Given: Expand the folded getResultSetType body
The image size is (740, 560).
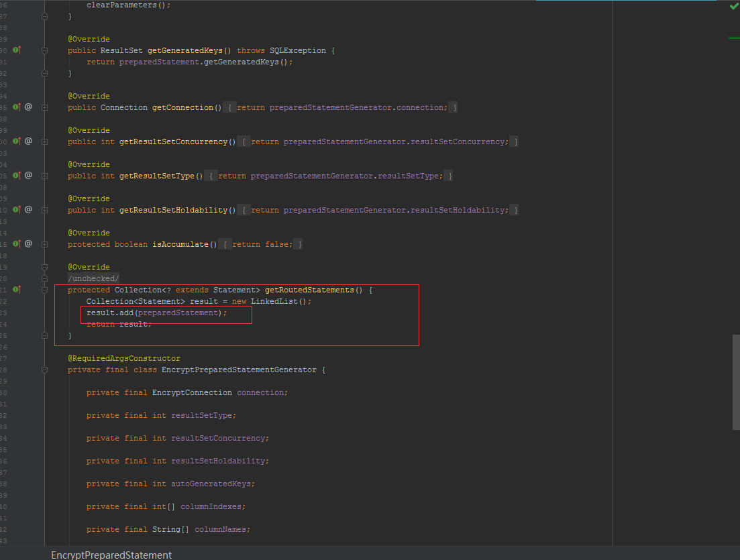Looking at the screenshot, I should click(x=44, y=176).
